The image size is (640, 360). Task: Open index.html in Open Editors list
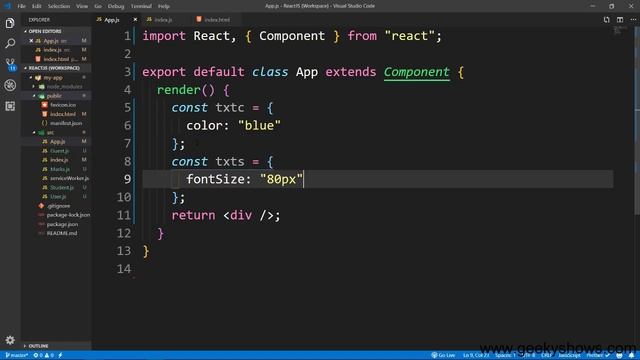(56, 59)
